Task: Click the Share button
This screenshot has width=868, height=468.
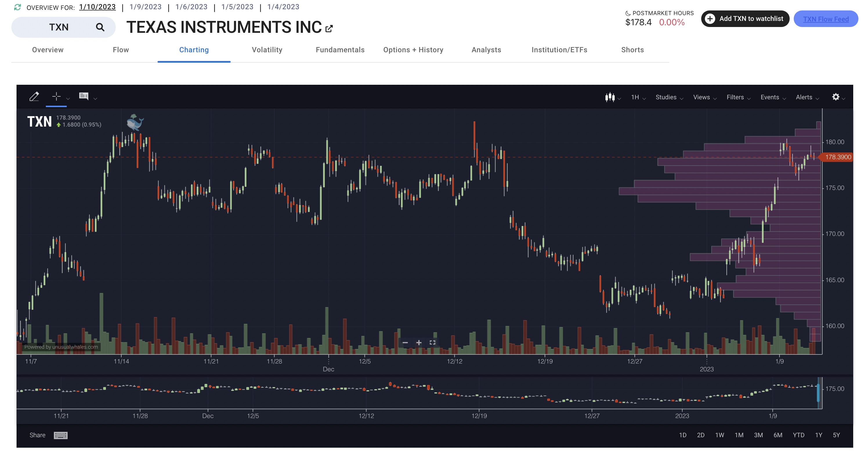Action: tap(37, 435)
